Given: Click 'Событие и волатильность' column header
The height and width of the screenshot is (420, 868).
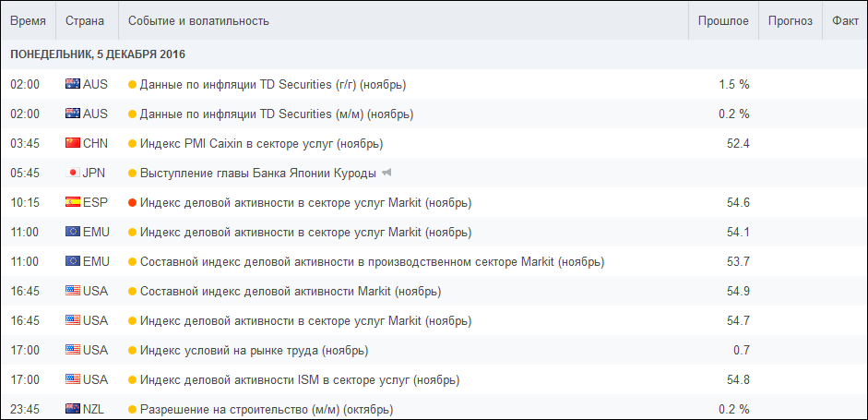Looking at the screenshot, I should pos(198,20).
